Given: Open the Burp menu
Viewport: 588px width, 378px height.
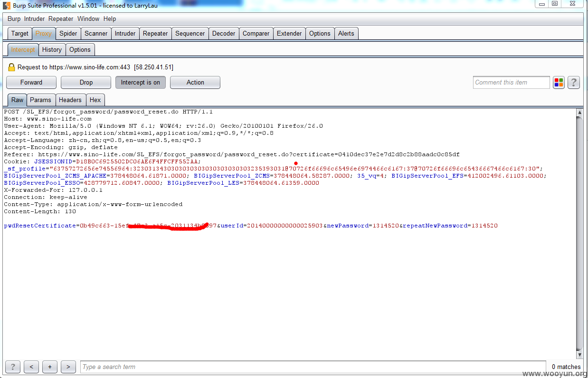Looking at the screenshot, I should pyautogui.click(x=14, y=19).
